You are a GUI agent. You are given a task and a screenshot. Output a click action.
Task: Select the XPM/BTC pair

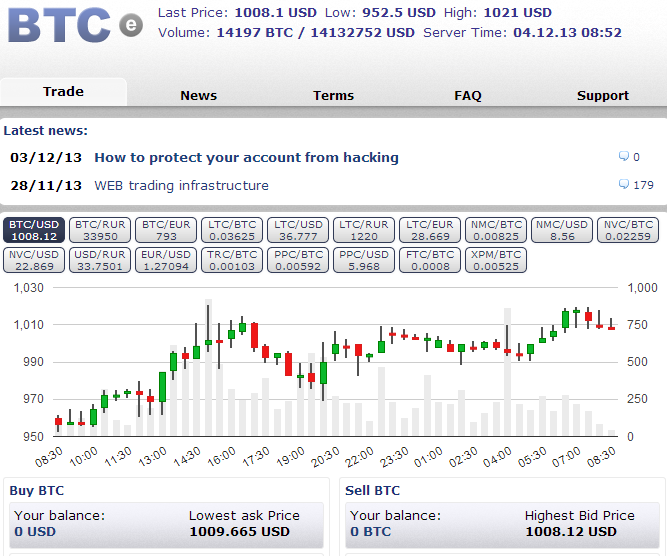[x=496, y=260]
